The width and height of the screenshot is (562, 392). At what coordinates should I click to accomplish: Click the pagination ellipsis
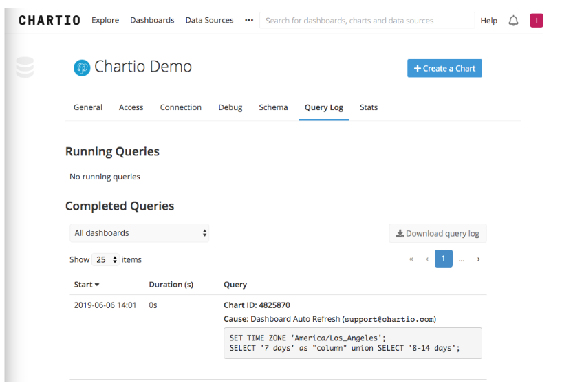click(462, 259)
